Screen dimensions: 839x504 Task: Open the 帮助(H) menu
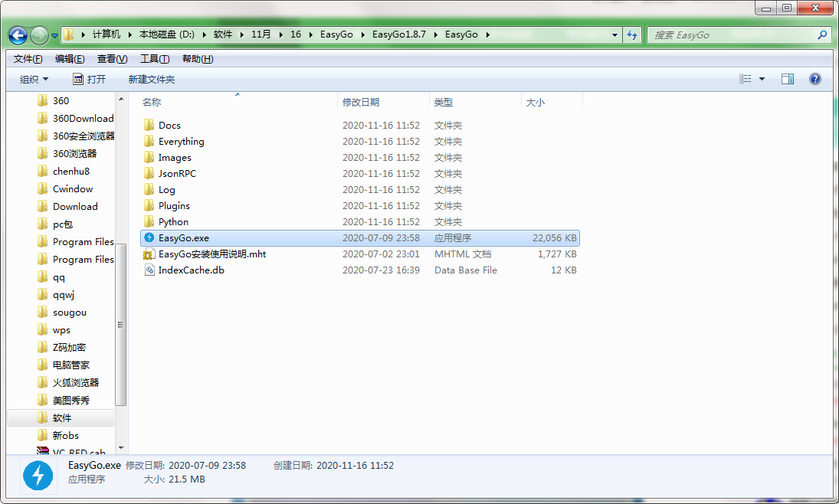[198, 59]
